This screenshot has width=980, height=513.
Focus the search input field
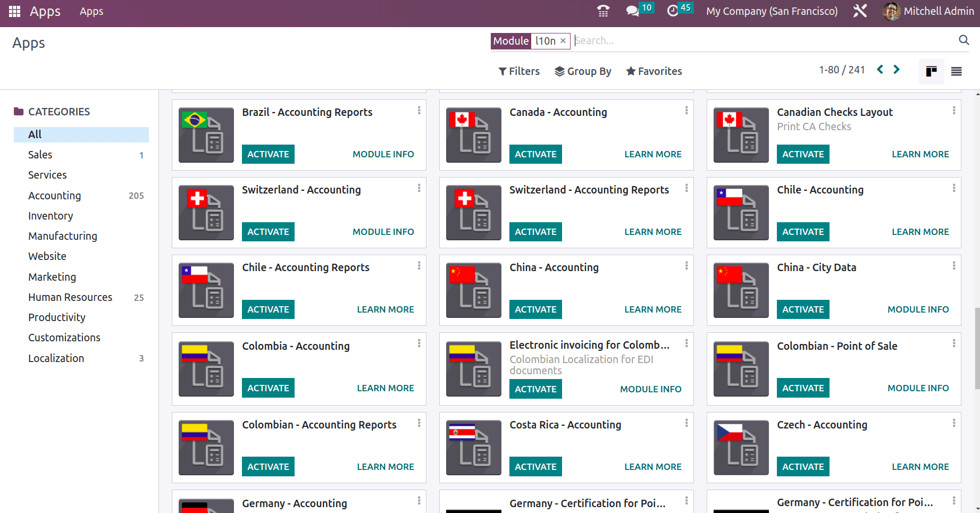[763, 41]
